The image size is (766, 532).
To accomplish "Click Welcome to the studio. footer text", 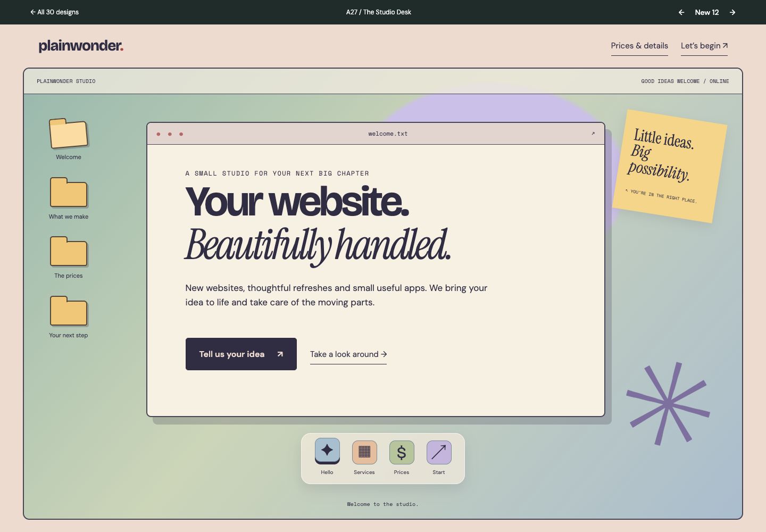I will (383, 504).
